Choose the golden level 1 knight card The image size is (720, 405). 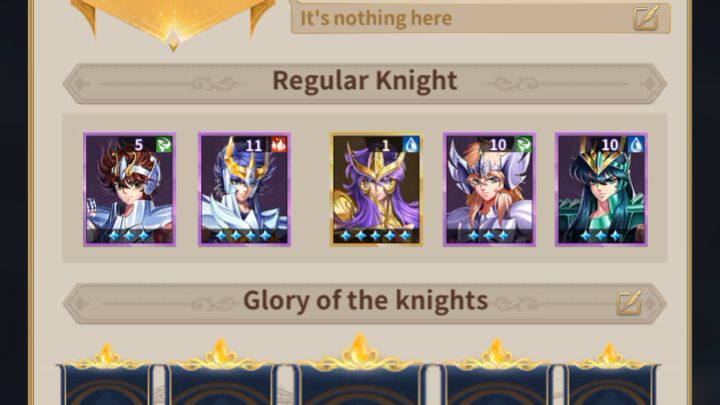point(376,189)
